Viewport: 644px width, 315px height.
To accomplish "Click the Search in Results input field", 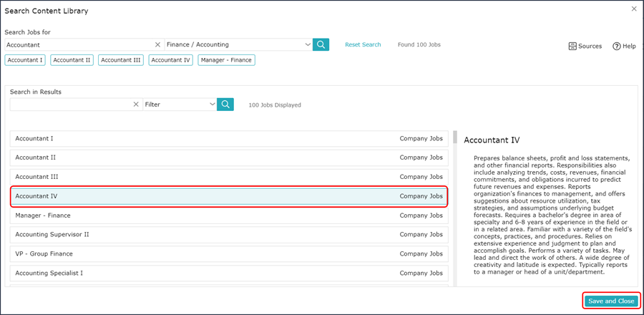I will click(x=72, y=105).
